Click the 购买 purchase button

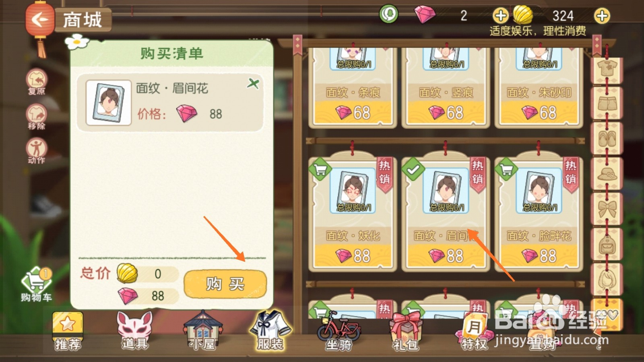click(225, 284)
